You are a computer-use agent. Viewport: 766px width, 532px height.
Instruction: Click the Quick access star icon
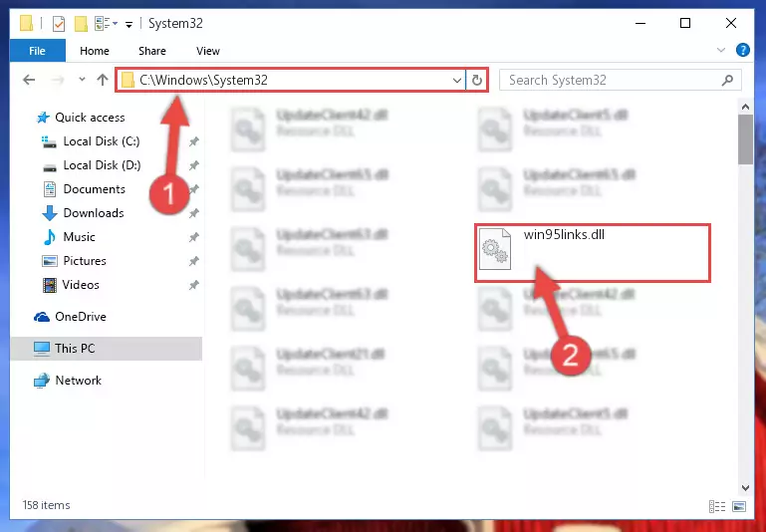[43, 118]
